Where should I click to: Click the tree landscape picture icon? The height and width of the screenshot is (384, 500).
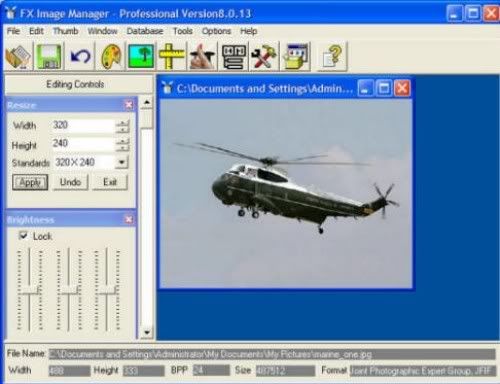click(141, 56)
